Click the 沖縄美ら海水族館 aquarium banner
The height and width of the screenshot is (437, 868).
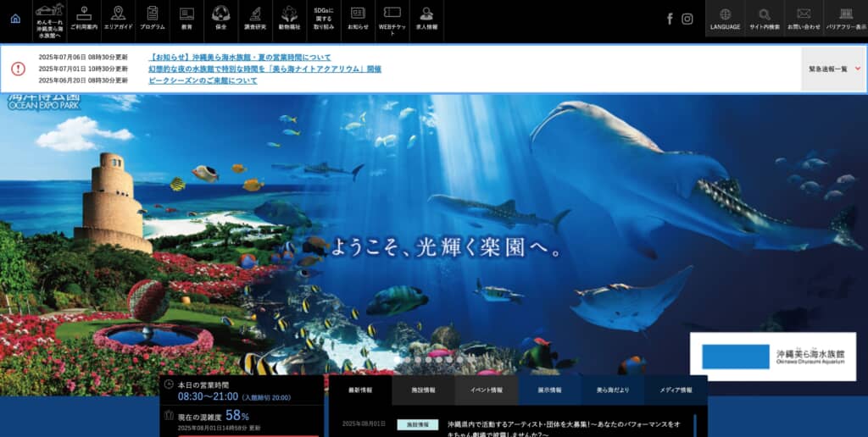[x=772, y=357]
